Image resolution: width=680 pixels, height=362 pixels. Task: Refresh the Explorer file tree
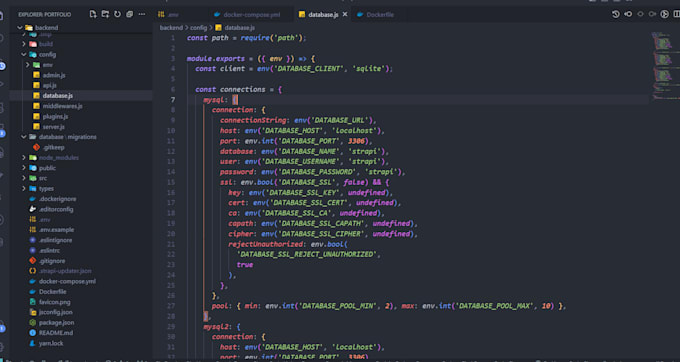(x=117, y=14)
